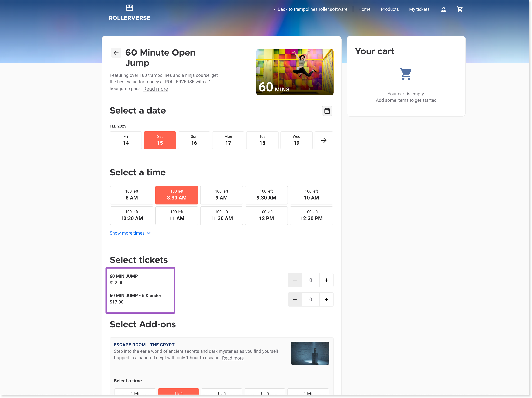The width and height of the screenshot is (532, 398).
Task: Click the ROLLERVERSE brand name text
Action: tap(129, 18)
